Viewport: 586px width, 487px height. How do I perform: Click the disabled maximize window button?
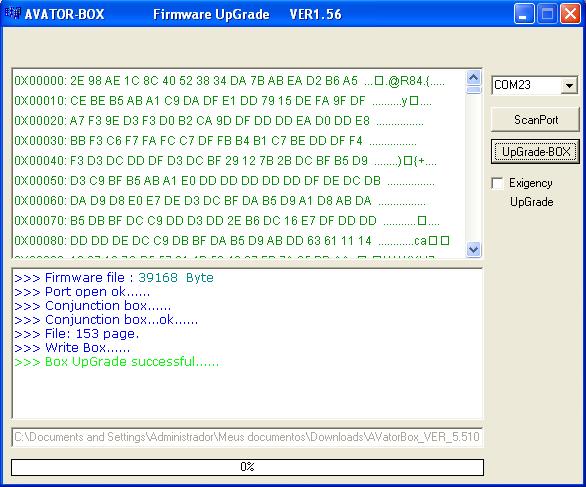pos(547,14)
